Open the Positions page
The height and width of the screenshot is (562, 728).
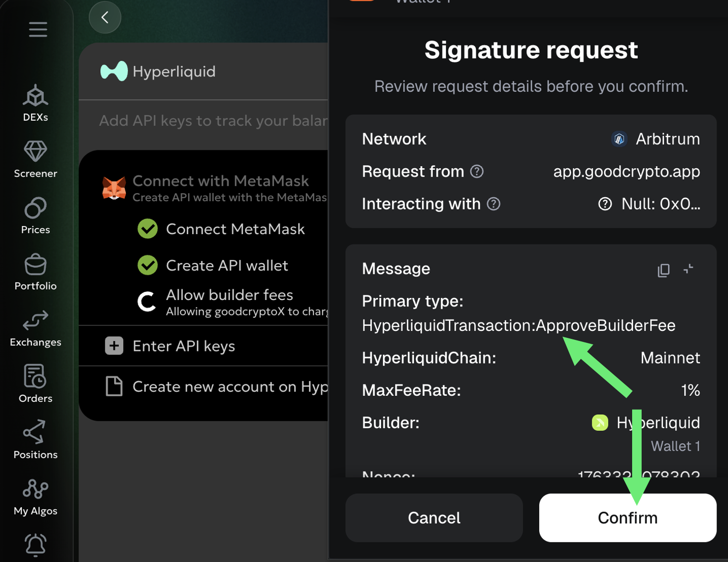[35, 440]
